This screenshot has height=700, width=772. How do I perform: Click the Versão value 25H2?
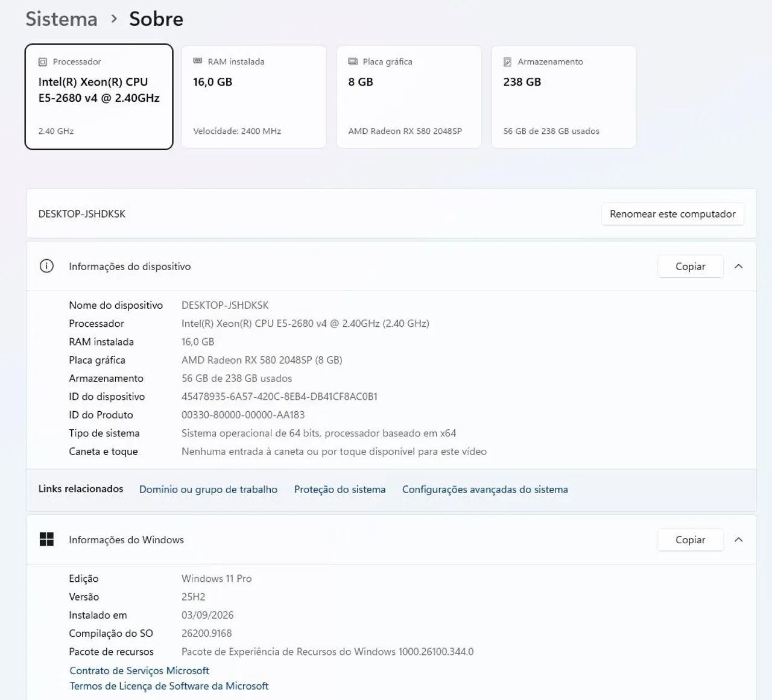[194, 597]
